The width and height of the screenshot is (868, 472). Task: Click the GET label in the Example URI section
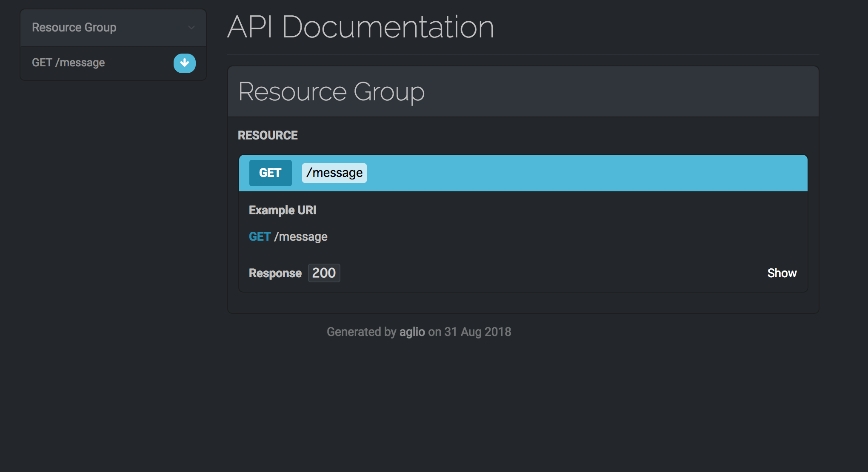click(x=260, y=236)
